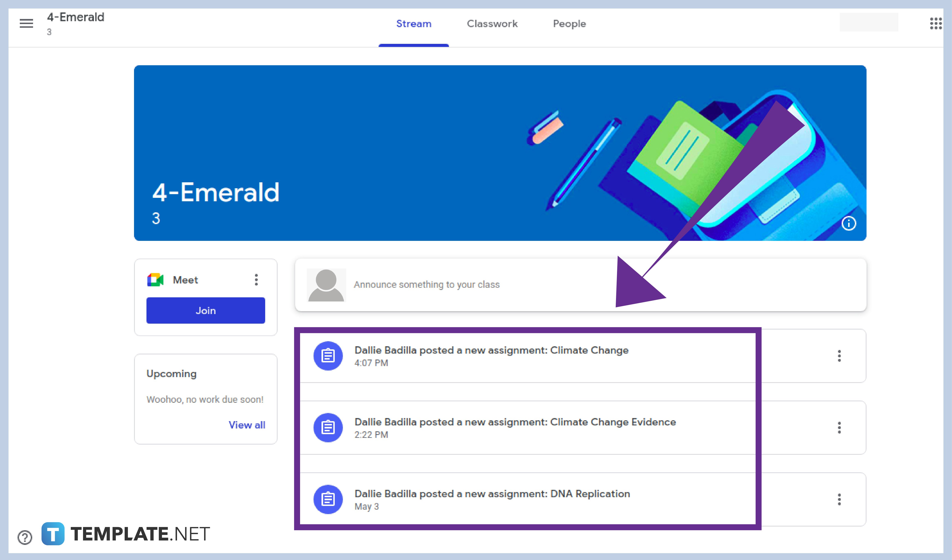952x560 pixels.
Task: Click the assignment icon for Climate Change
Action: (x=327, y=355)
